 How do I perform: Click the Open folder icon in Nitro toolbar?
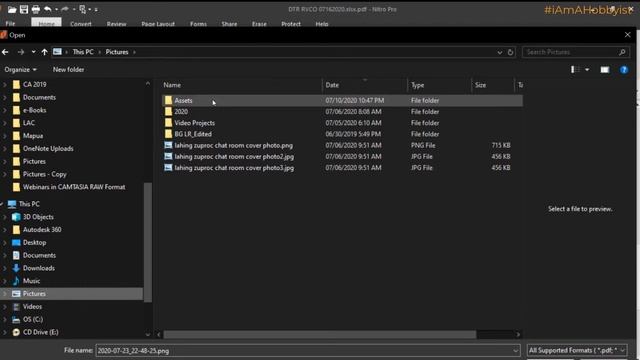tap(12, 9)
